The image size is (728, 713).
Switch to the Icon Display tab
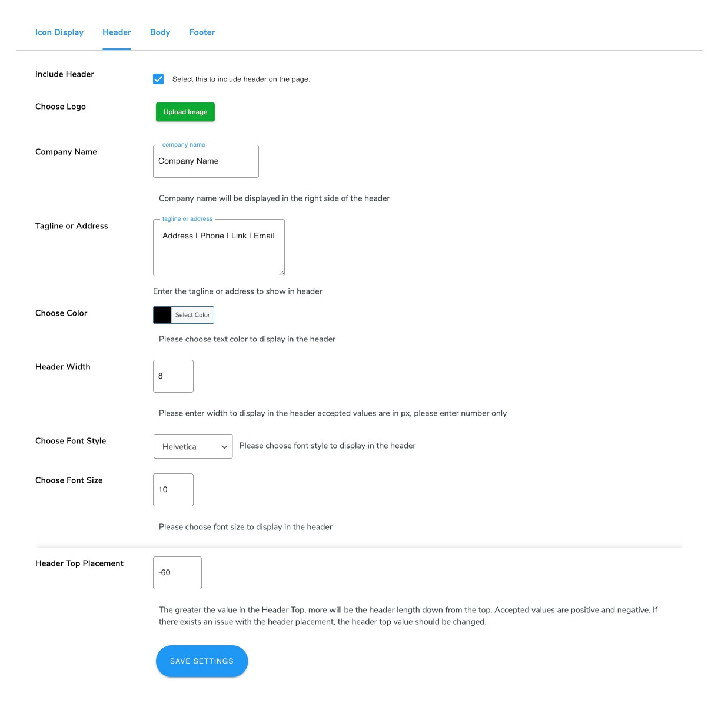coord(59,32)
